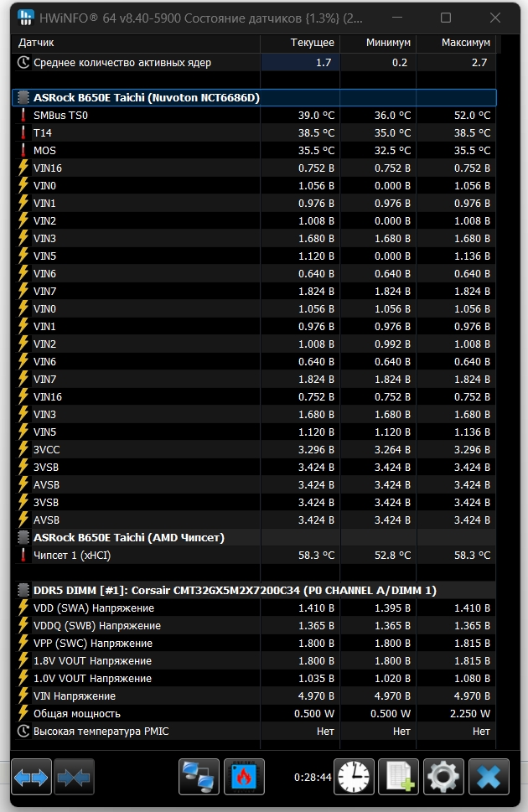Viewport: 528px width, 812px height.
Task: Click the Минимум column header
Action: [378, 43]
